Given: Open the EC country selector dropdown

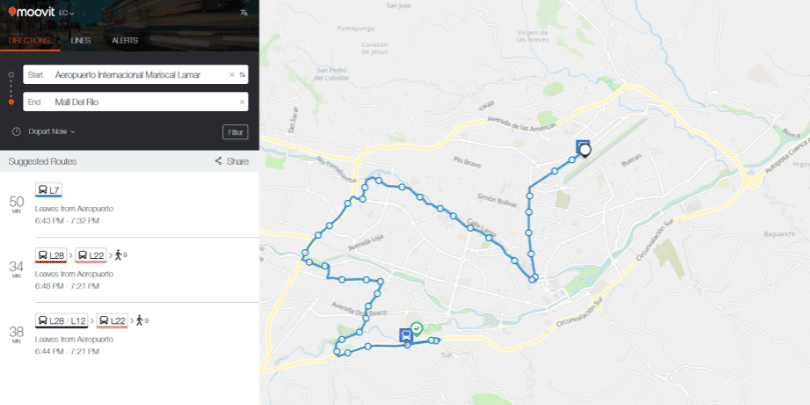Looking at the screenshot, I should point(66,13).
